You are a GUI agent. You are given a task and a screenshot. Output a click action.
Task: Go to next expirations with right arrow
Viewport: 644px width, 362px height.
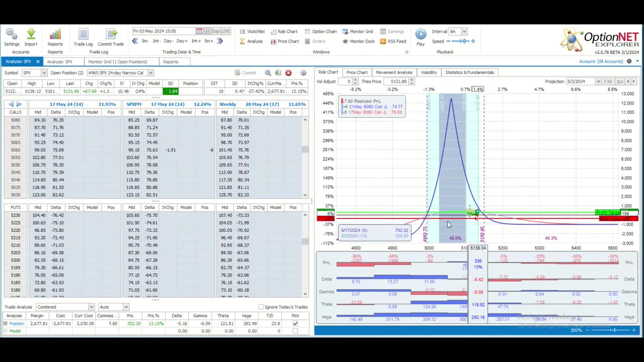19,104
